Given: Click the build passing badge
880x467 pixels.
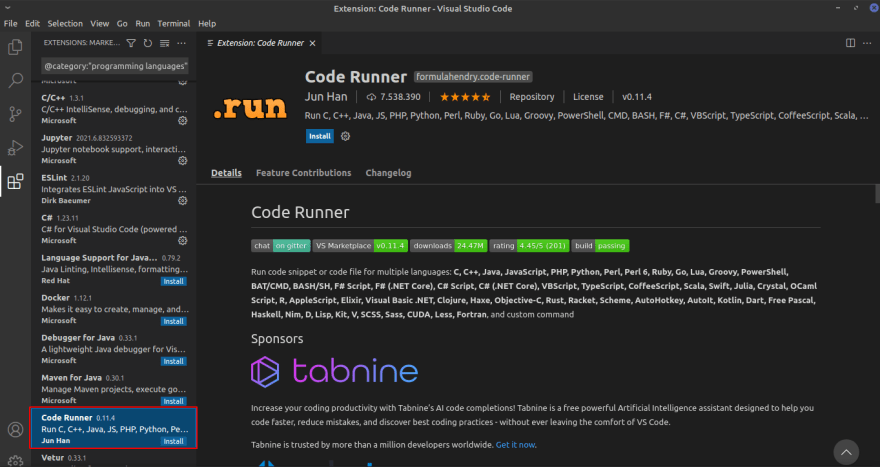Looking at the screenshot, I should (601, 246).
